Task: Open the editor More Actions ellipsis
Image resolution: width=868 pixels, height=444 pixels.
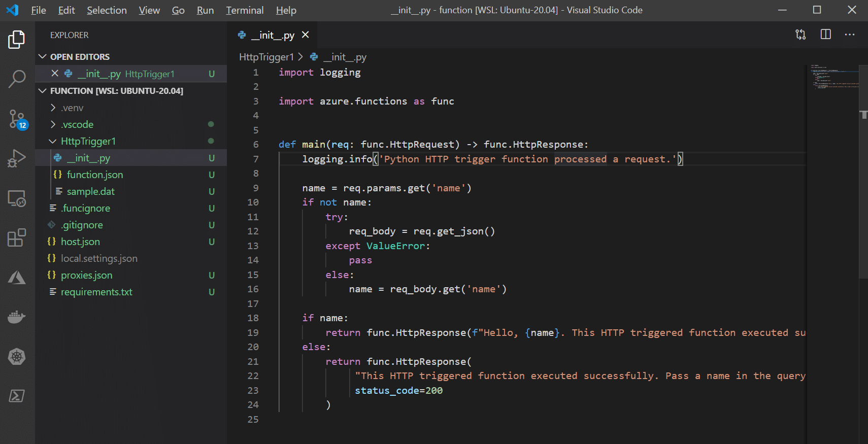Action: pyautogui.click(x=849, y=35)
